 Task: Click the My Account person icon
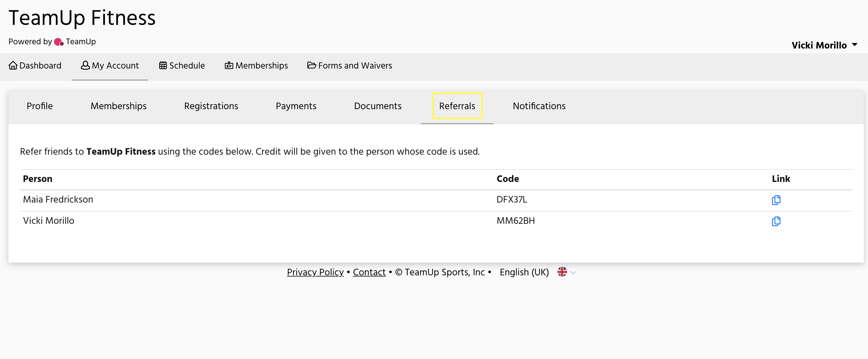(x=85, y=65)
